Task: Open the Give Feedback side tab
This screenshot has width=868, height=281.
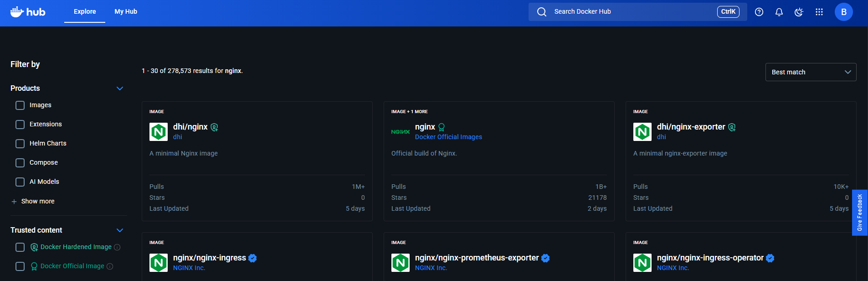Action: click(860, 213)
